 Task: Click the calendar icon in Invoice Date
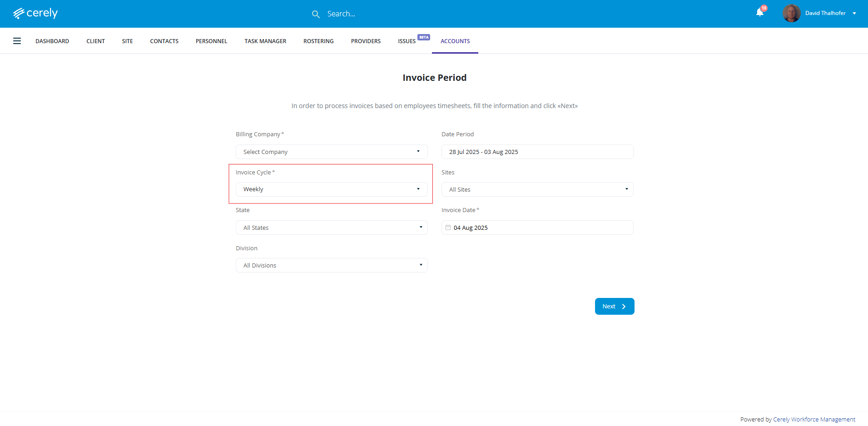[x=448, y=228]
